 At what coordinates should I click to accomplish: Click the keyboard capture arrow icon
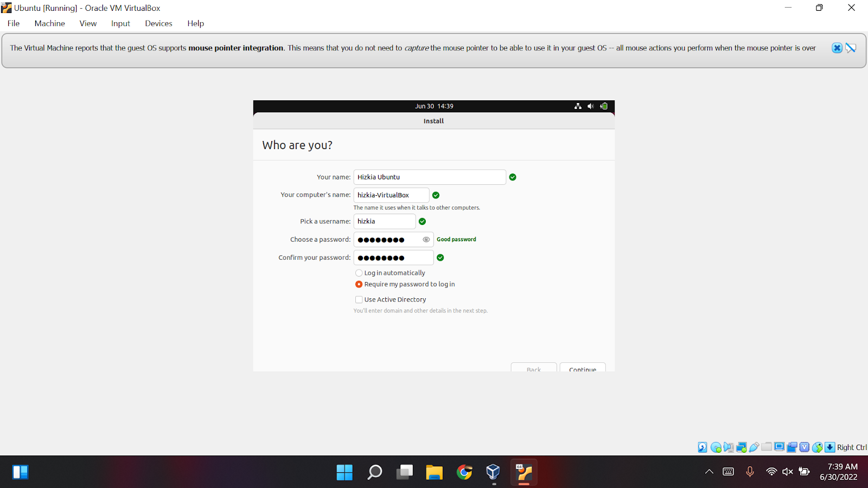coord(830,447)
